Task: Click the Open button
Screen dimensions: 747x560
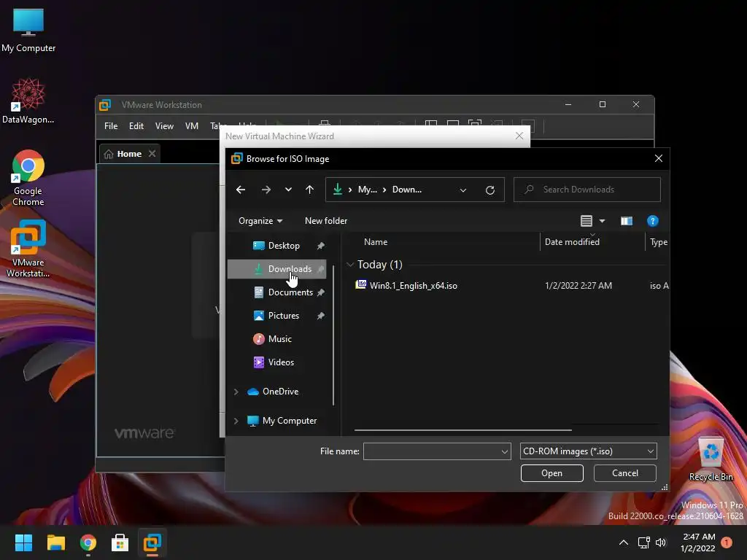Action: (x=551, y=473)
